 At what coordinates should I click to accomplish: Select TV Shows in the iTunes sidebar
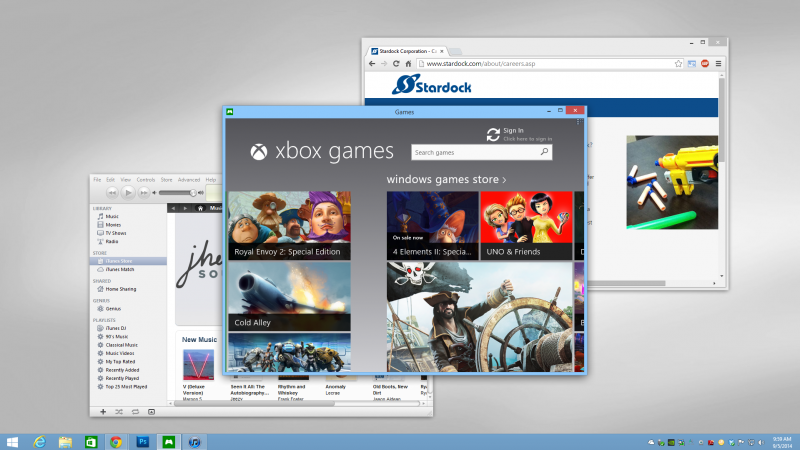click(x=116, y=233)
